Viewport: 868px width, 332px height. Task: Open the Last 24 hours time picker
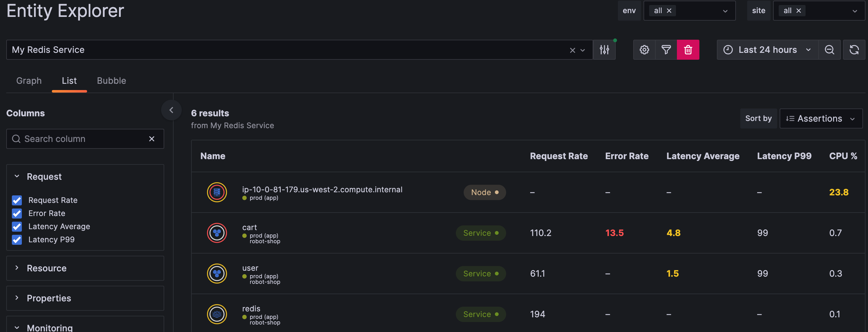pyautogui.click(x=767, y=50)
